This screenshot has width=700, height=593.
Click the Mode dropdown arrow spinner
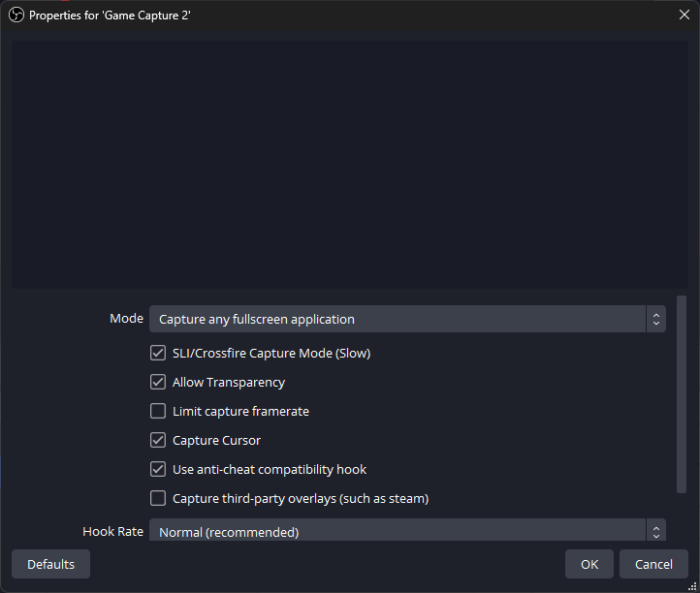pos(655,319)
